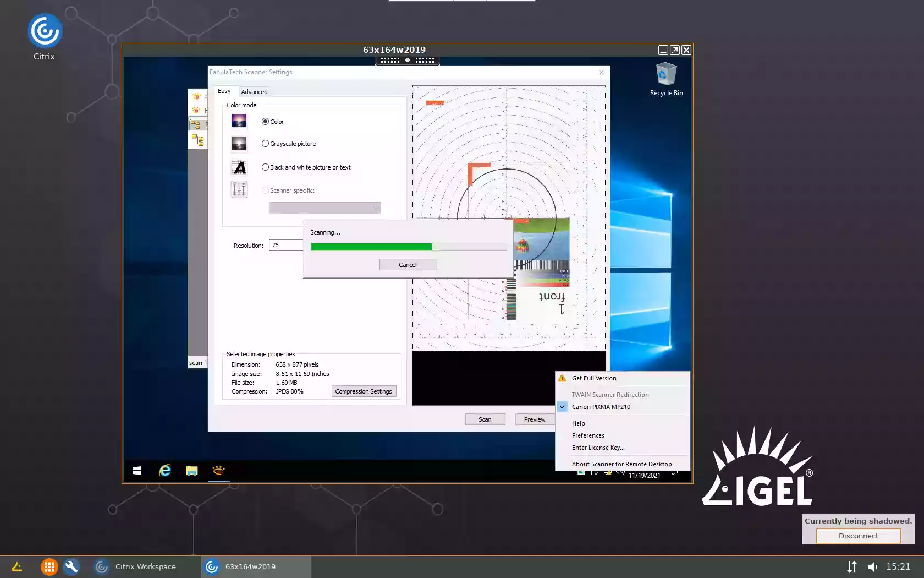Click into the Resolution input field
The height and width of the screenshot is (578, 924).
pyautogui.click(x=286, y=246)
